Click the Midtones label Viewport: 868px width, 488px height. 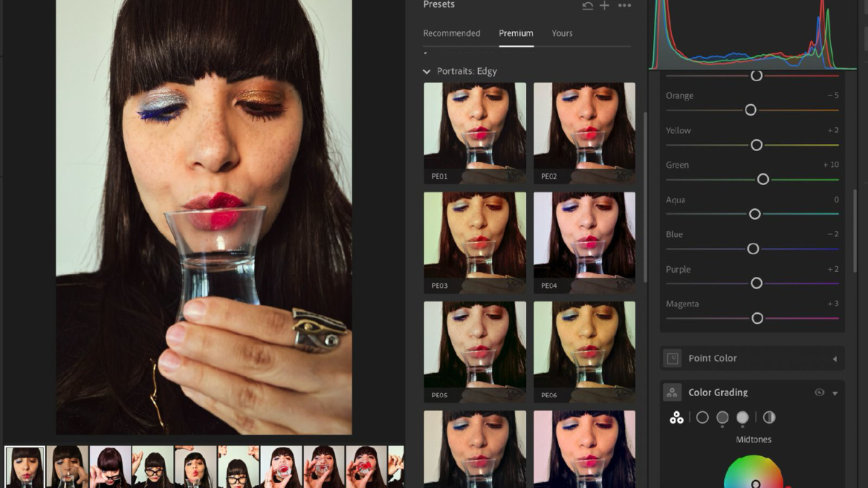(754, 440)
